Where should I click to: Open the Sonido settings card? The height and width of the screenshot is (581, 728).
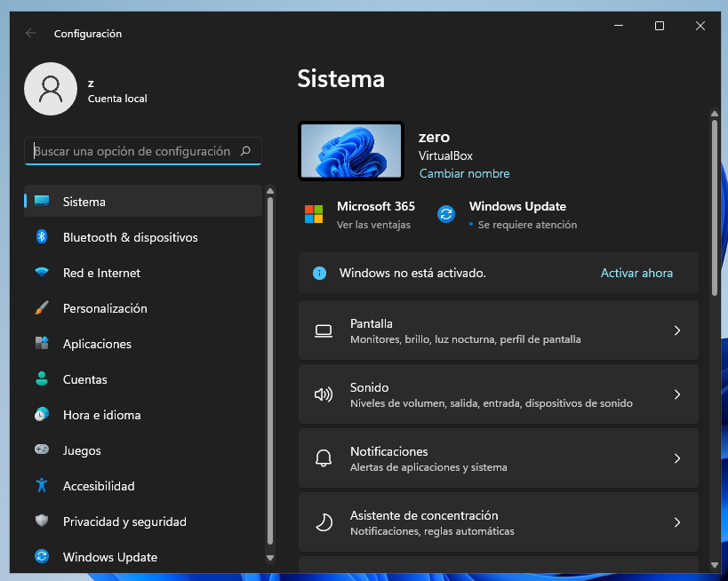tap(498, 394)
